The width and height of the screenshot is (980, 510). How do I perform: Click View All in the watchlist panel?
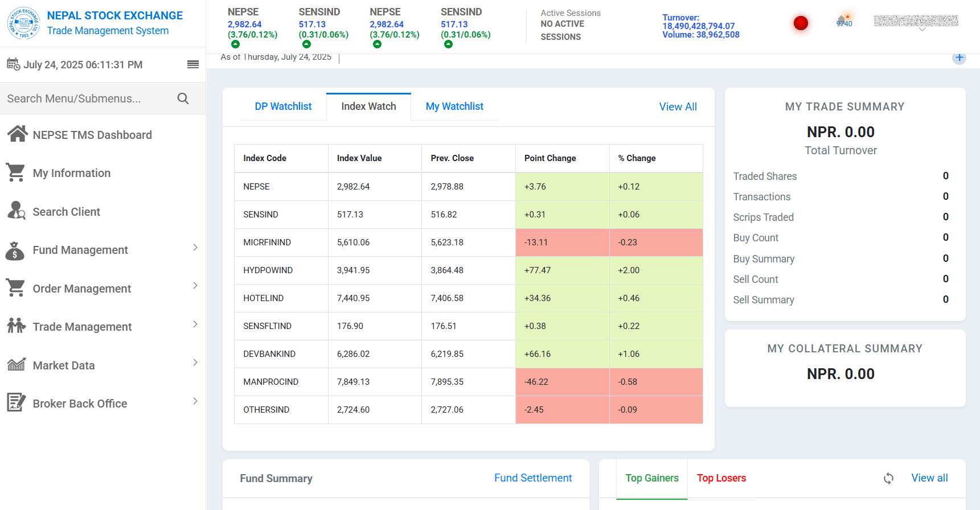click(x=678, y=106)
